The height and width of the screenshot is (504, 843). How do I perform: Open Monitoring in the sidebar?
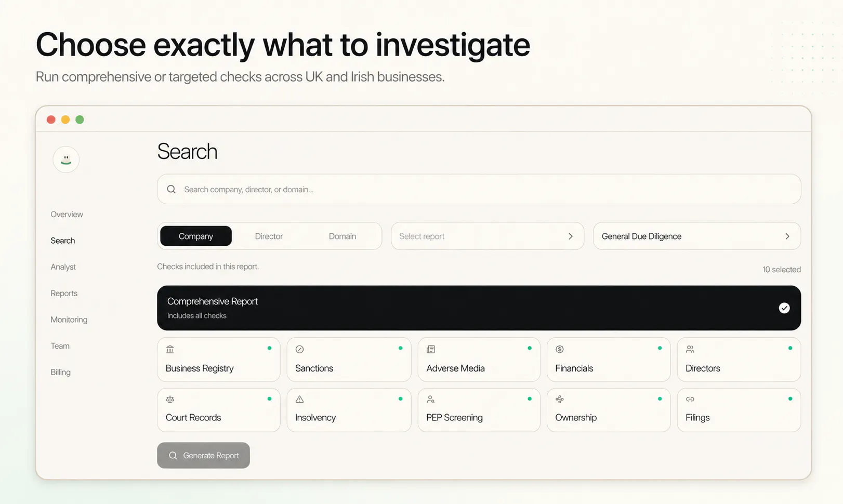click(x=69, y=320)
